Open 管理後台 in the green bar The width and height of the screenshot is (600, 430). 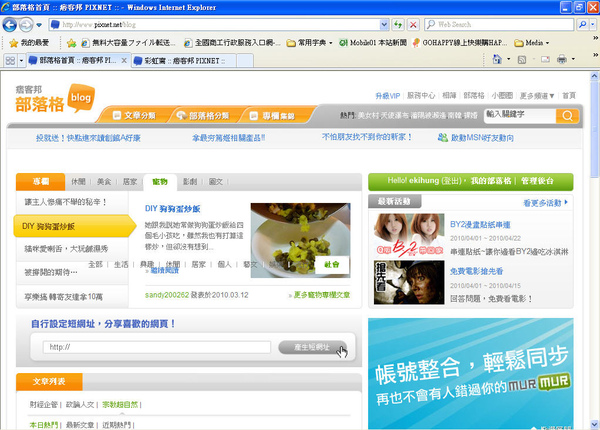click(537, 181)
